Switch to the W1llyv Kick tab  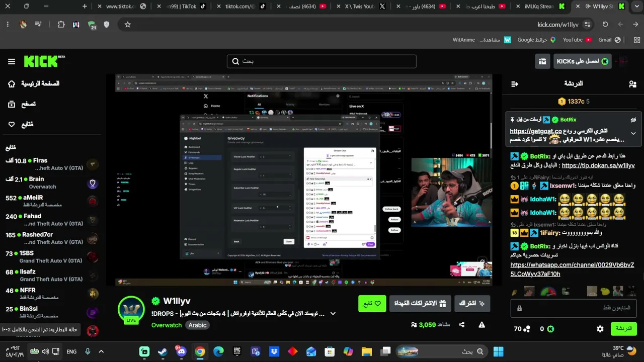[x=600, y=7]
